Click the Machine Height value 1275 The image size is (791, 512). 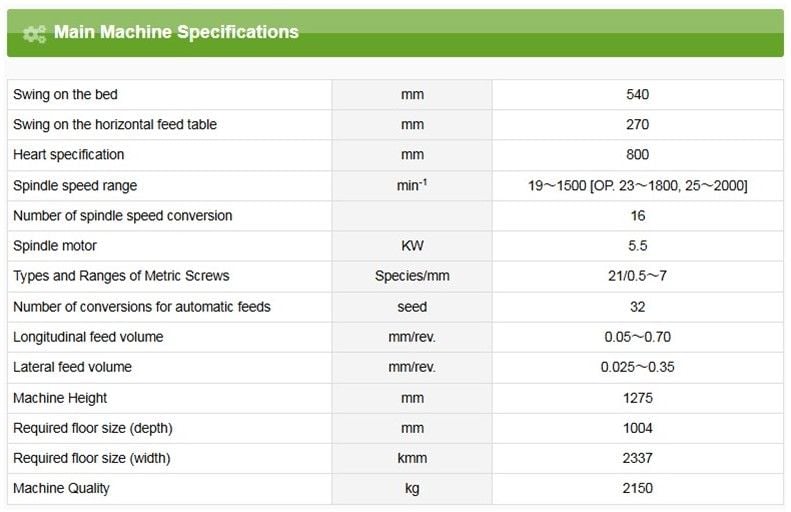[x=637, y=398]
